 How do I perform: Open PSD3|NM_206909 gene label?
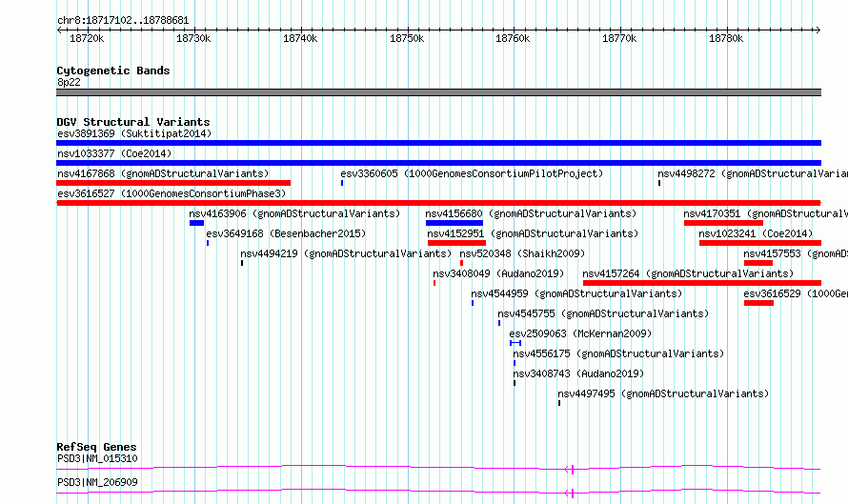coord(97,482)
